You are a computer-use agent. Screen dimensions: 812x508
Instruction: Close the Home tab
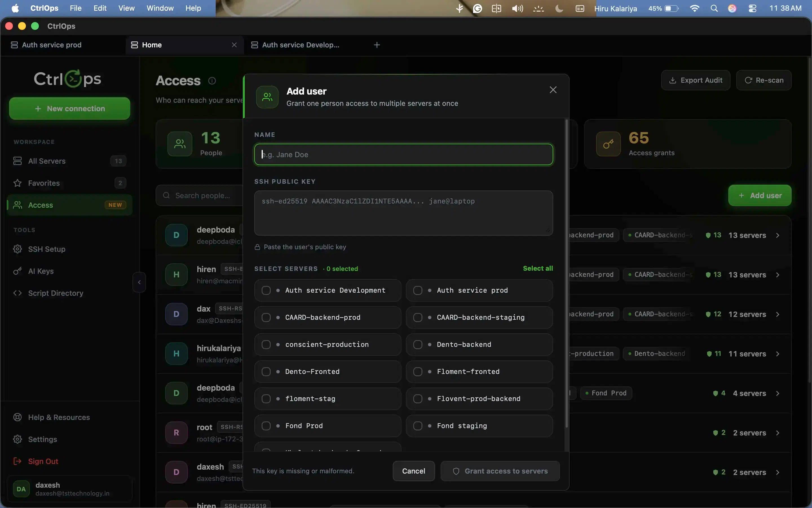click(x=234, y=45)
